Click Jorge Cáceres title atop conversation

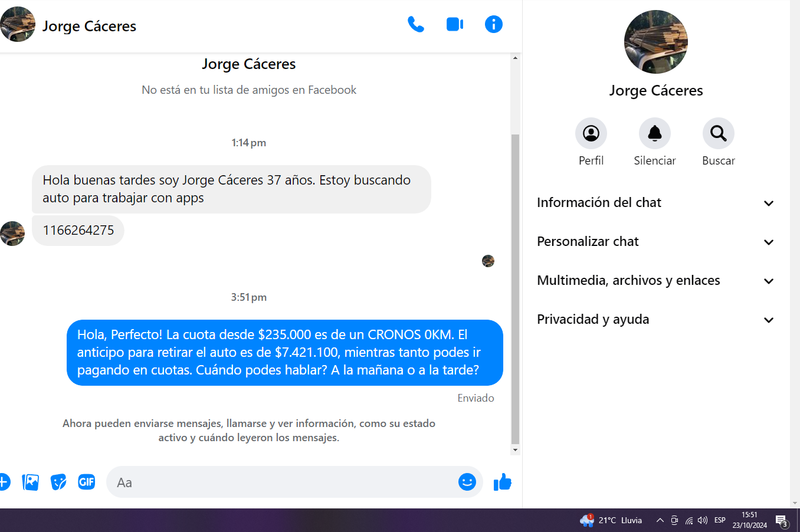tap(249, 64)
